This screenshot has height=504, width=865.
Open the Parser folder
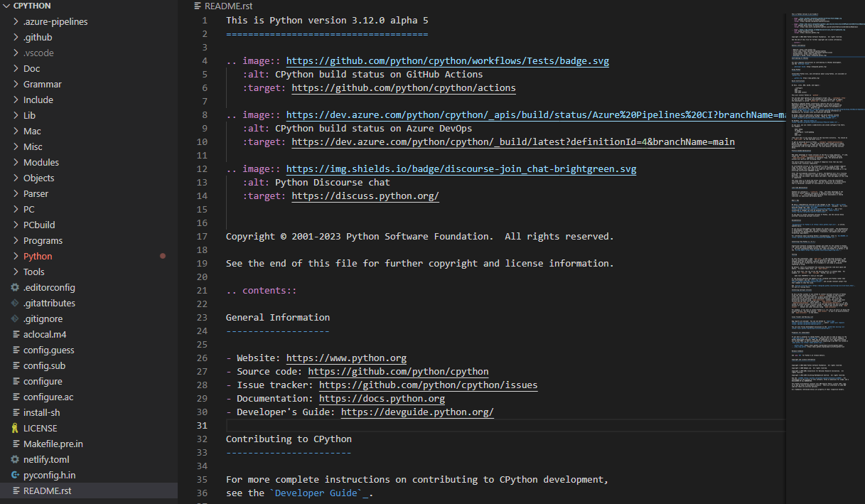pos(89,193)
